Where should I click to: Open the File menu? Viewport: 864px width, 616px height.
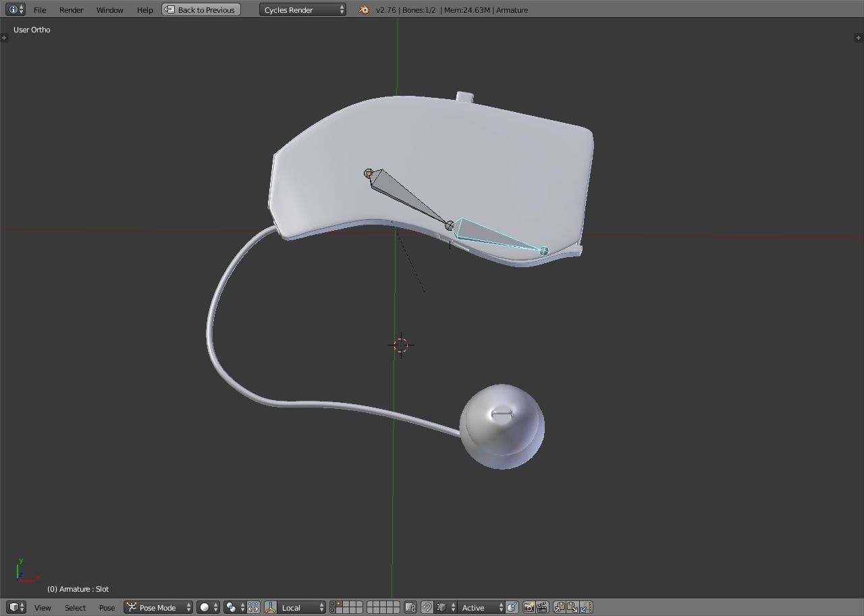pos(40,10)
